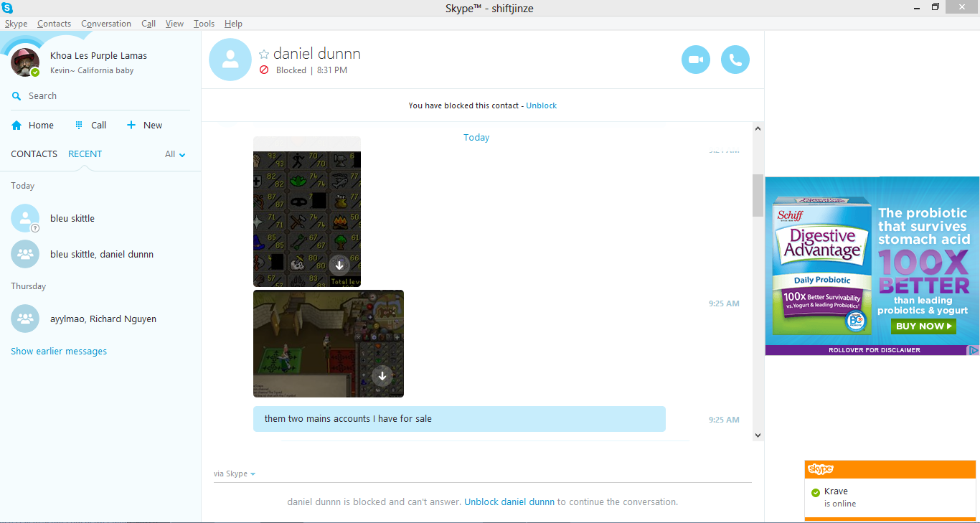Select the message 'them two mains accounts I have for sale'
The image size is (980, 523).
pyautogui.click(x=459, y=419)
